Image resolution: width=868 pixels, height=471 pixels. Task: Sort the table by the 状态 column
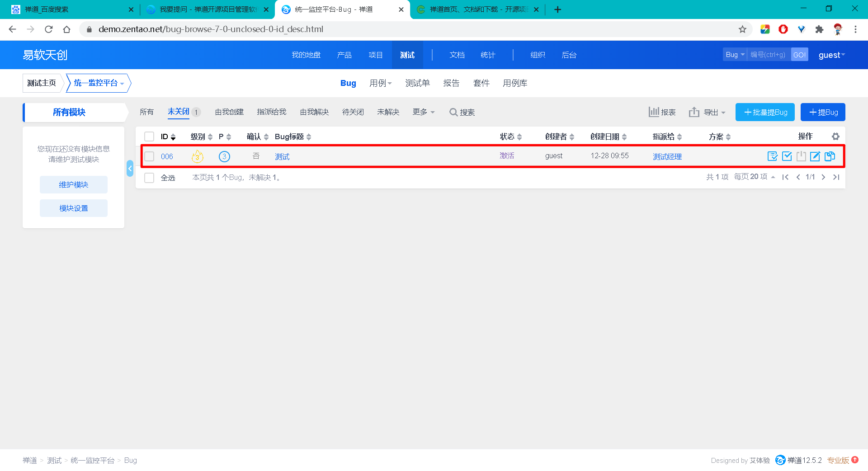click(x=511, y=137)
